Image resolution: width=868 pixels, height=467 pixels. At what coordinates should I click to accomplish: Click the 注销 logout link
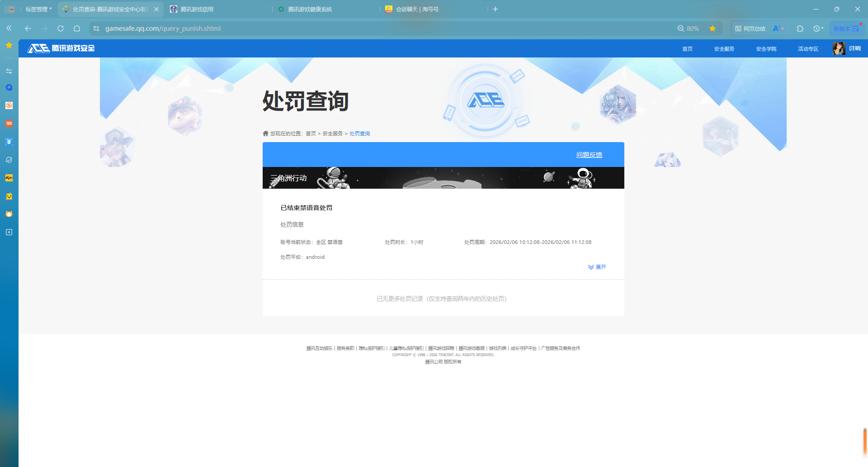pyautogui.click(x=854, y=48)
